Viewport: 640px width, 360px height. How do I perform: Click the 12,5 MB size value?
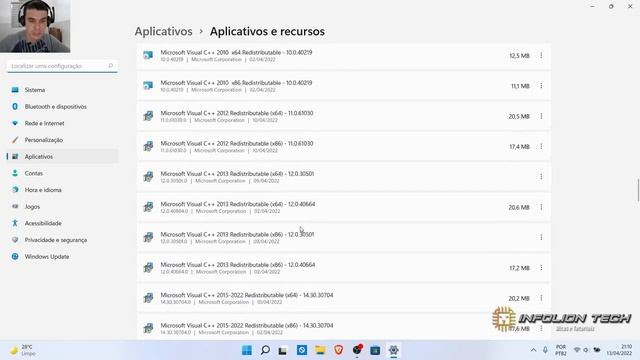[519, 56]
